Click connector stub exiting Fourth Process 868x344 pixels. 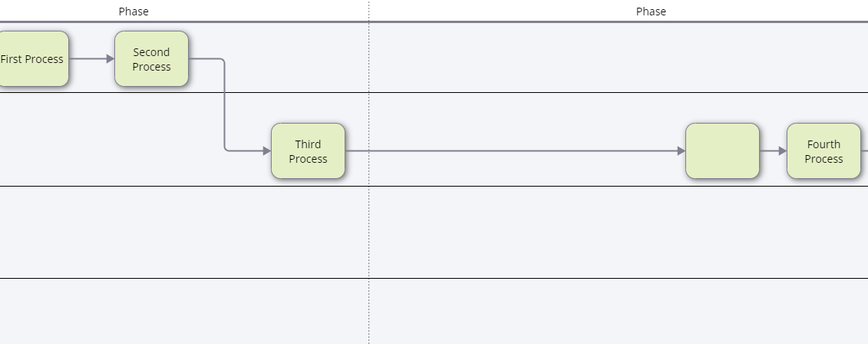tap(864, 151)
